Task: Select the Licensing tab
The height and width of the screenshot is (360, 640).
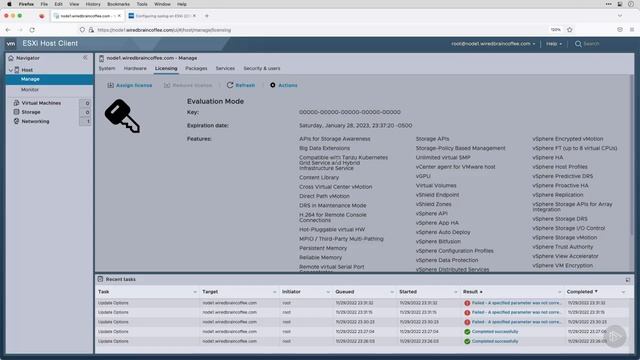Action: coord(166,69)
